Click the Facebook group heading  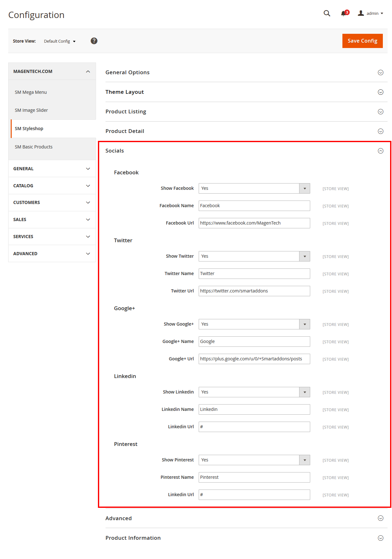pyautogui.click(x=126, y=172)
